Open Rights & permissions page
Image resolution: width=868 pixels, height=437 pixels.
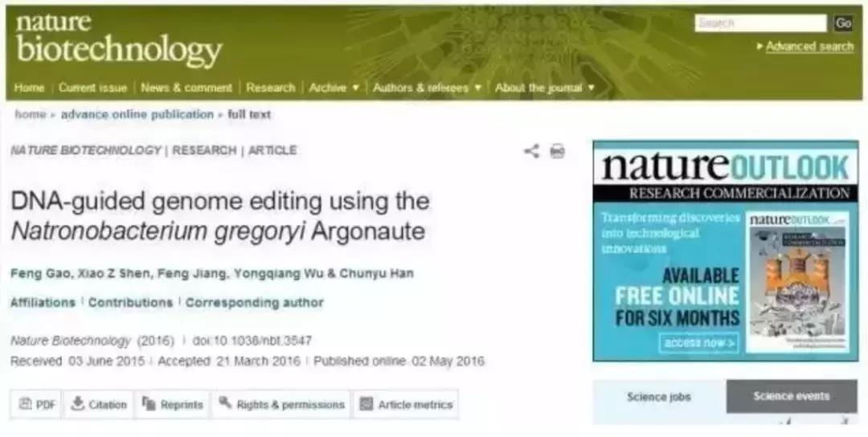point(281,404)
